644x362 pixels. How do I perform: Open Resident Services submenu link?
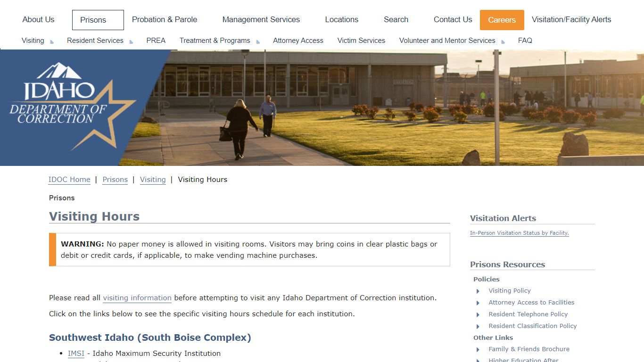click(x=95, y=41)
